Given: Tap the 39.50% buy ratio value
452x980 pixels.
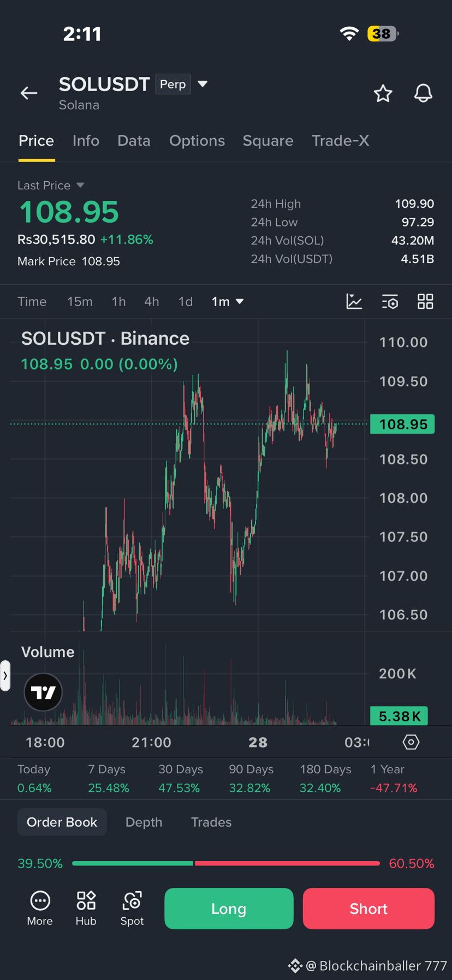Looking at the screenshot, I should pyautogui.click(x=40, y=863).
